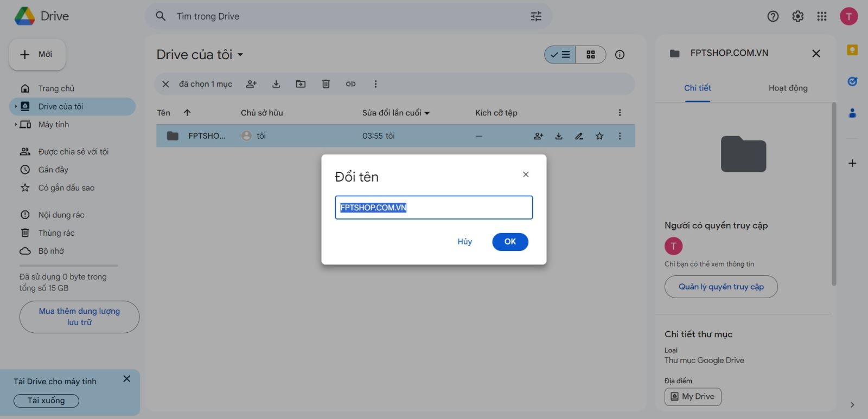Download selected item from toolbar
Image resolution: width=868 pixels, height=419 pixels.
pyautogui.click(x=276, y=84)
